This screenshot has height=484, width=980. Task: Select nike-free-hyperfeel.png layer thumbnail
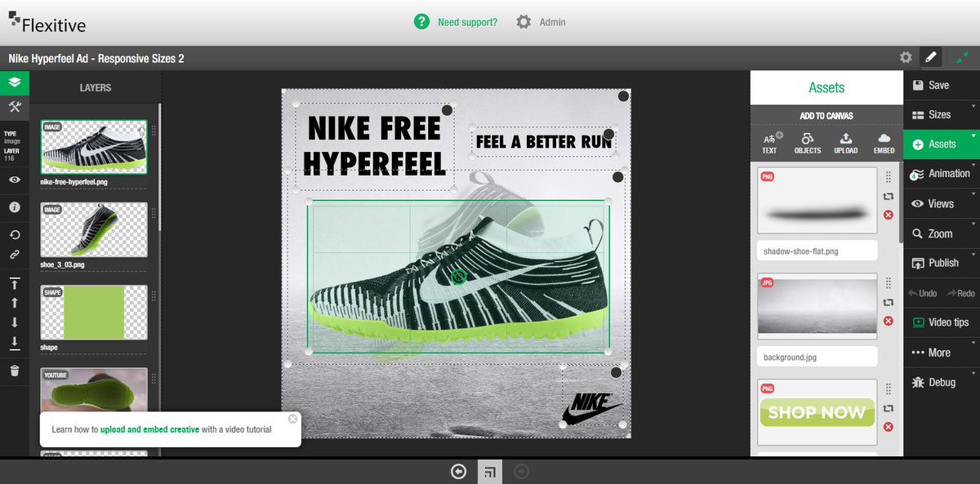(94, 148)
